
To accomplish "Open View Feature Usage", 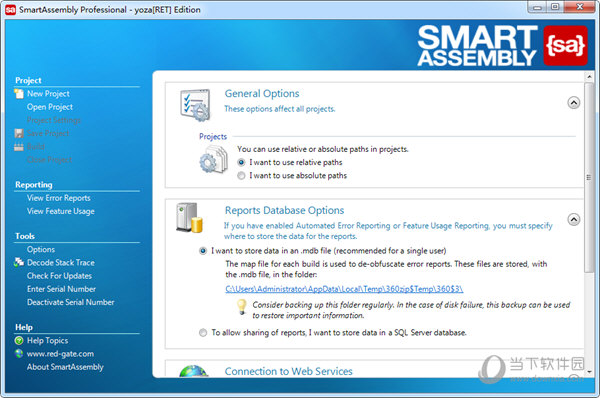I will click(x=60, y=211).
